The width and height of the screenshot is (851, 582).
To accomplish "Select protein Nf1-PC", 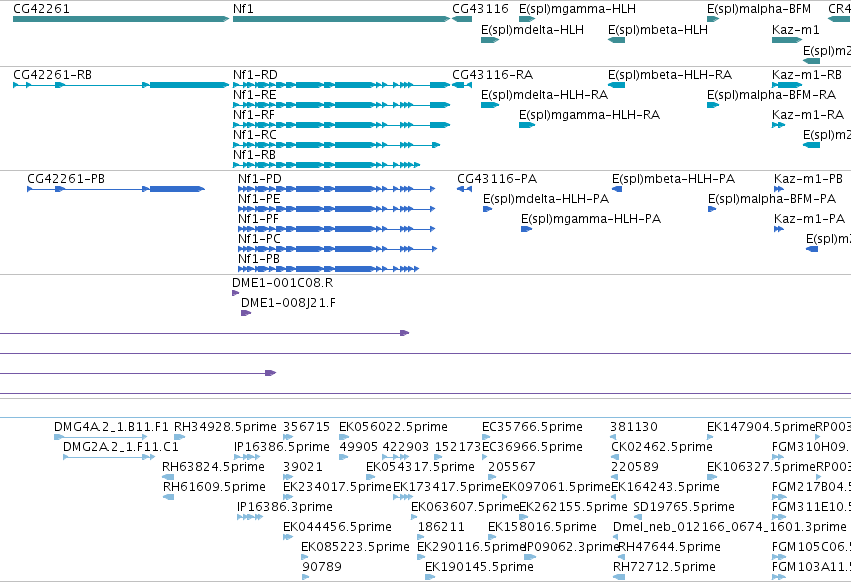I will pos(337,249).
